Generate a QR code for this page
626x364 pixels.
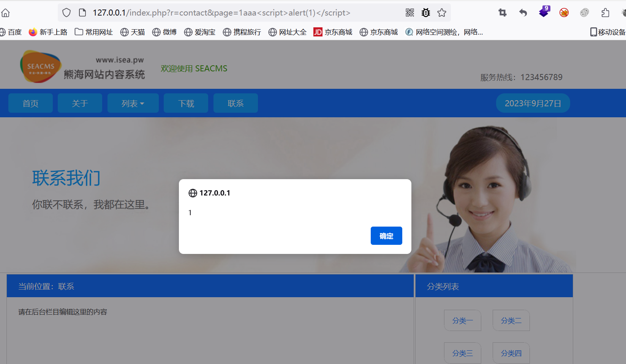410,13
